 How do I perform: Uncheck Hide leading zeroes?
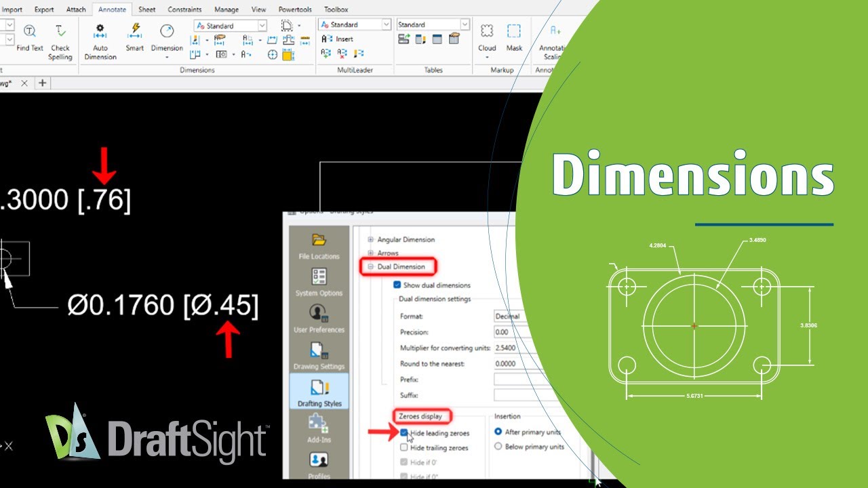(x=404, y=432)
